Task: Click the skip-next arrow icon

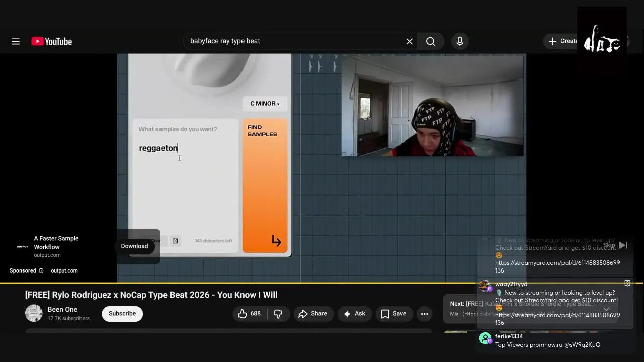Action: tap(623, 245)
